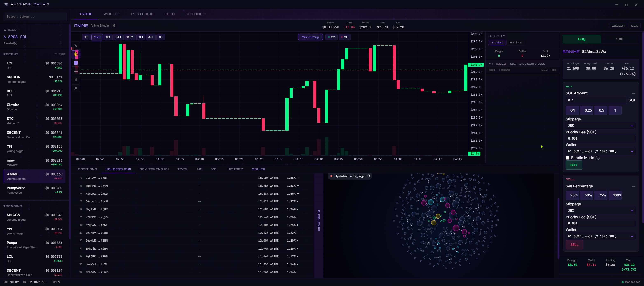Open Buy Wallet dropdown

601,151
